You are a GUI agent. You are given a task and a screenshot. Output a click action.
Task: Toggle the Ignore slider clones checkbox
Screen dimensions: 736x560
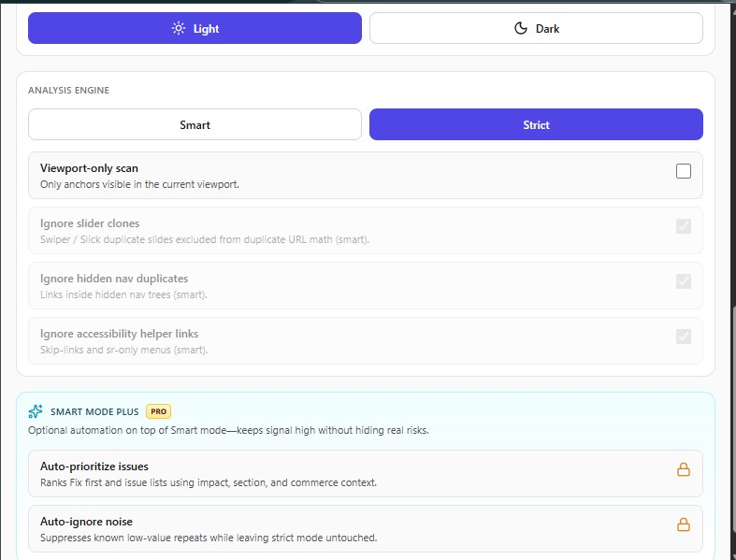pyautogui.click(x=684, y=226)
